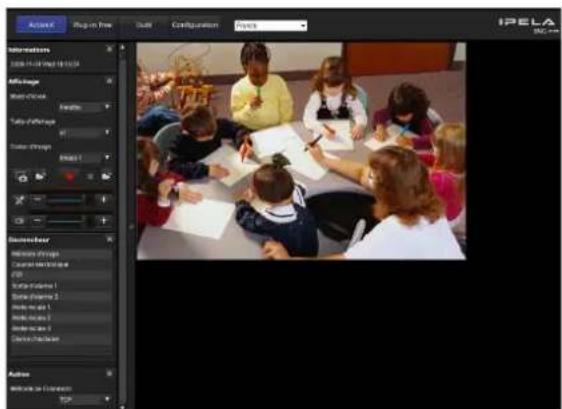Select Courrier électronique in the trigger list
562x409 pixels.
[x=61, y=265]
